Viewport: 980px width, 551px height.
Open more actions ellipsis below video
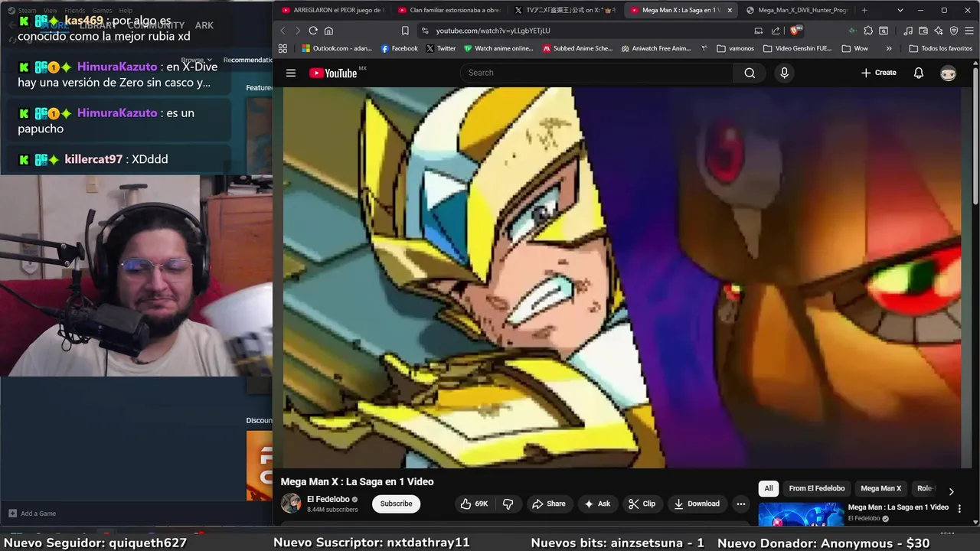pos(740,504)
